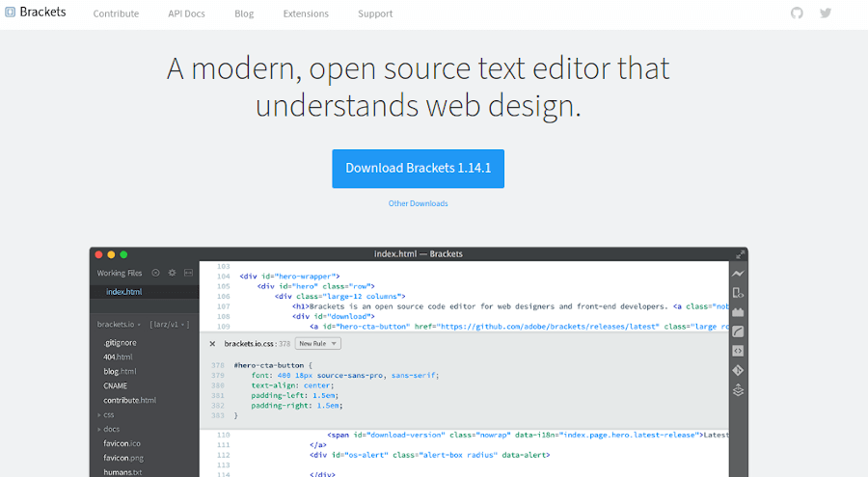Expand the docs folder
Viewport: 868px width, 477px height.
click(x=108, y=430)
